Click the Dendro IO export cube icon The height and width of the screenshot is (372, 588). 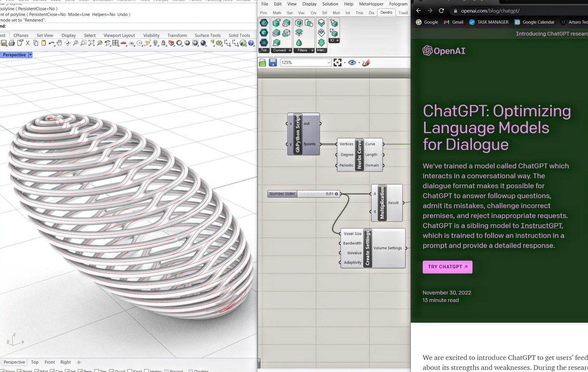coord(334,33)
